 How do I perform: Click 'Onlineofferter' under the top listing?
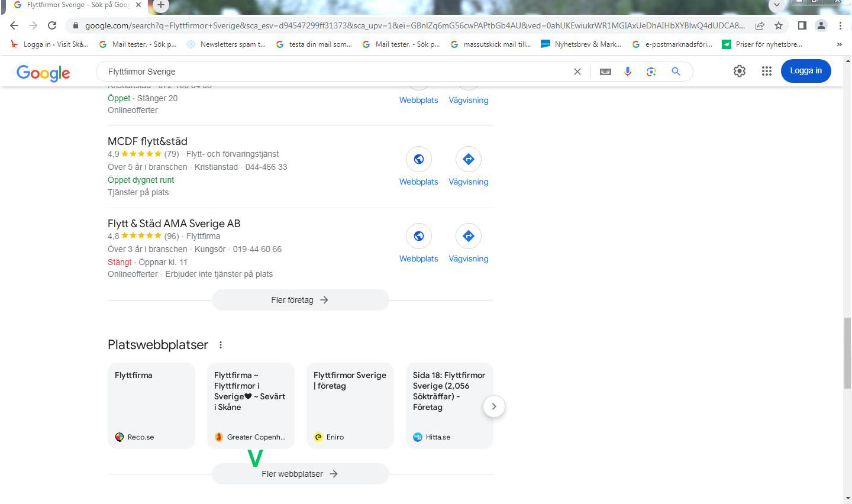coord(133,110)
